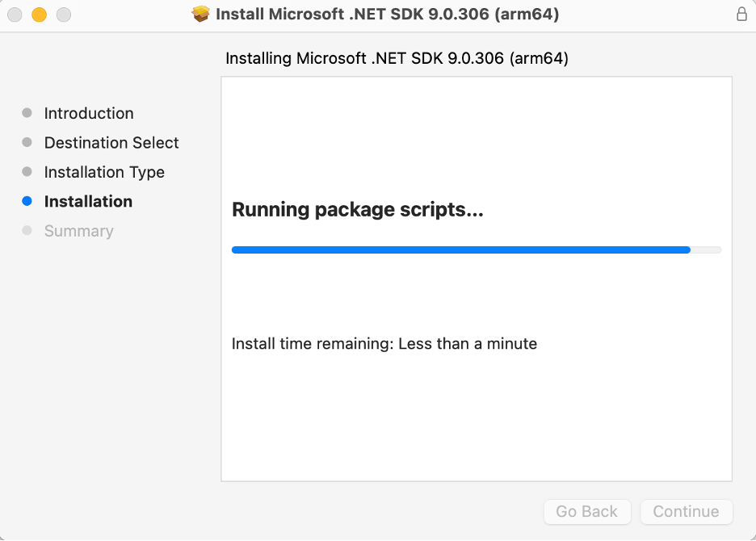Click the Introduction step bullet
Screen dimensions: 756x541
click(27, 113)
